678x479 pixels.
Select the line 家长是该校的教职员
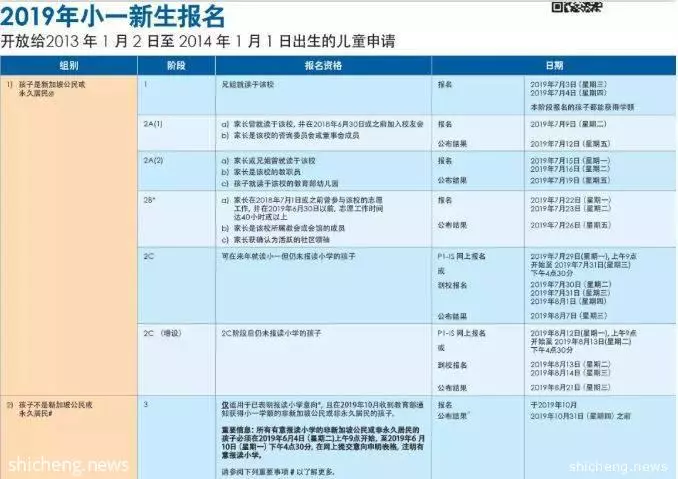coord(261,172)
